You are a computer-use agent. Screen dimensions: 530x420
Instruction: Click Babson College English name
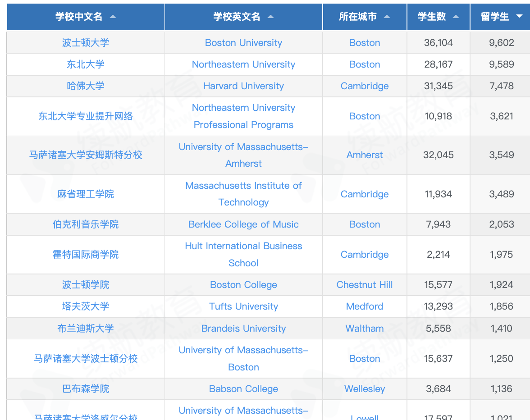pos(243,389)
